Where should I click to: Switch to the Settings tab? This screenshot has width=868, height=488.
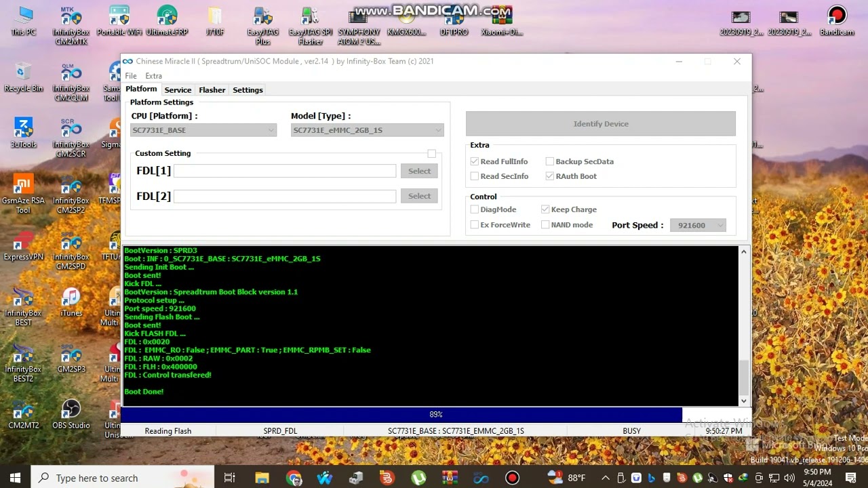248,90
